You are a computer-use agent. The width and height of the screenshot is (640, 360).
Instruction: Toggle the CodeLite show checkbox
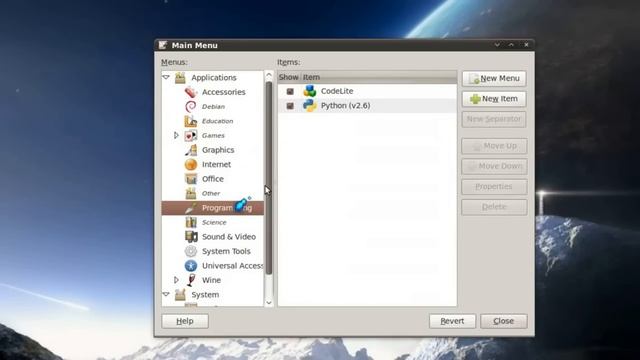[290, 91]
